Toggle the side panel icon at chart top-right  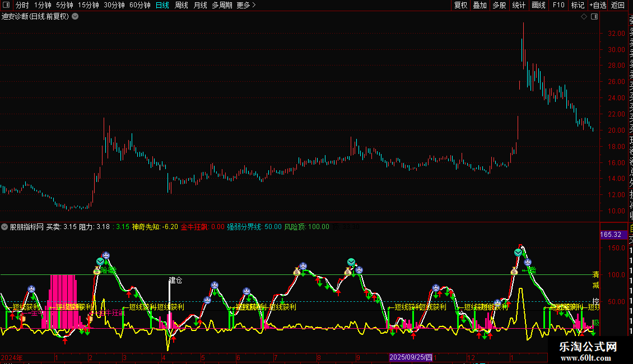tap(594, 16)
